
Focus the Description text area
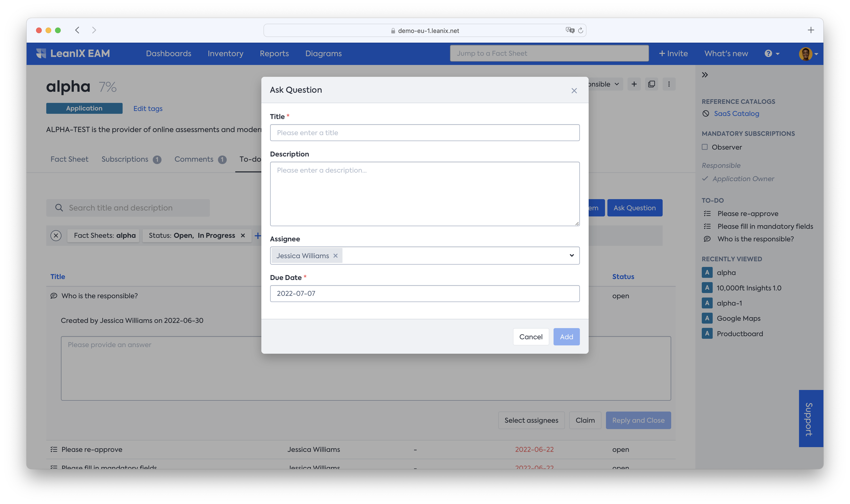[x=425, y=194]
